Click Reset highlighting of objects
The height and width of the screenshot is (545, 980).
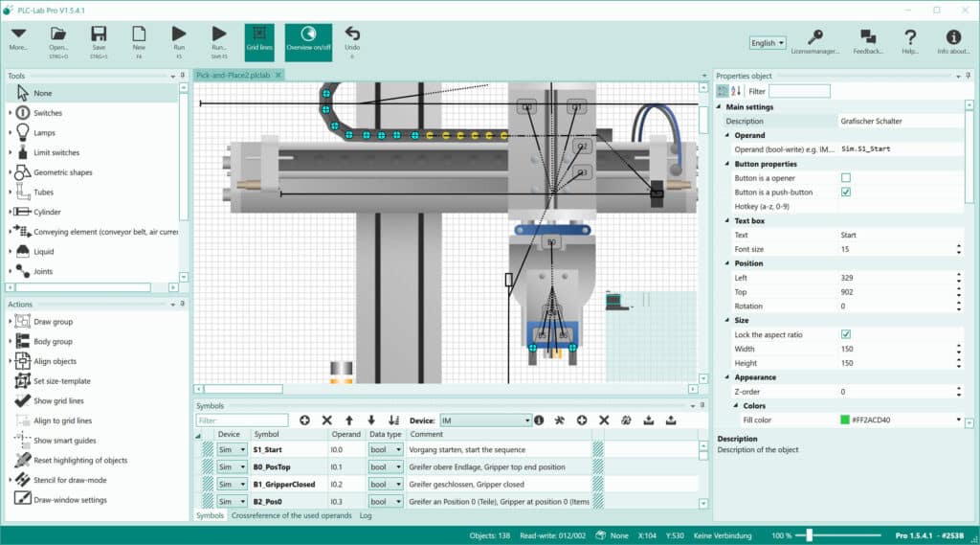(80, 461)
